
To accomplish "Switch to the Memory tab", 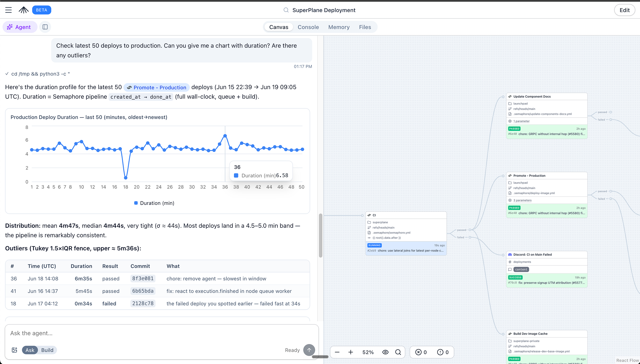I will (339, 27).
